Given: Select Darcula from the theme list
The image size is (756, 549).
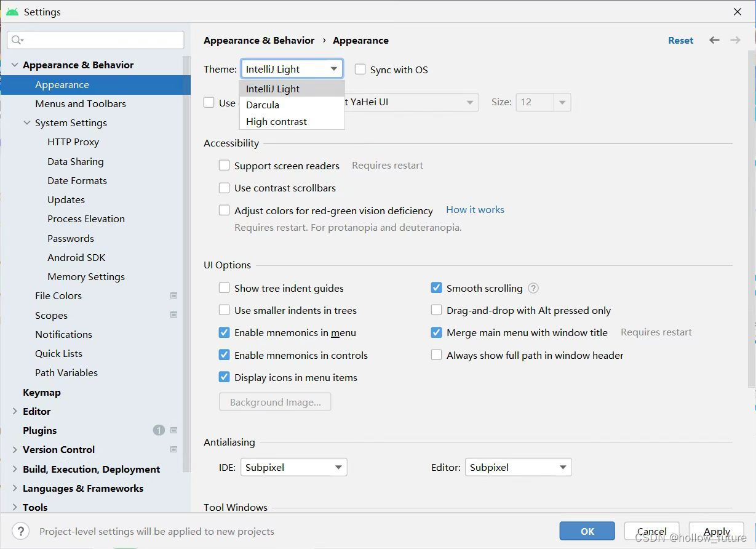Looking at the screenshot, I should point(292,105).
